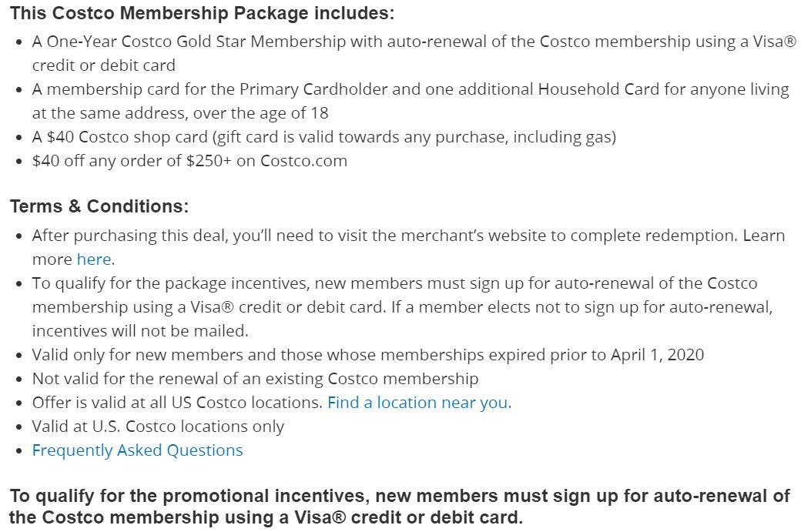This screenshot has width=801, height=532.
Task: Open the 'Find a location near you' link
Action: pos(418,403)
